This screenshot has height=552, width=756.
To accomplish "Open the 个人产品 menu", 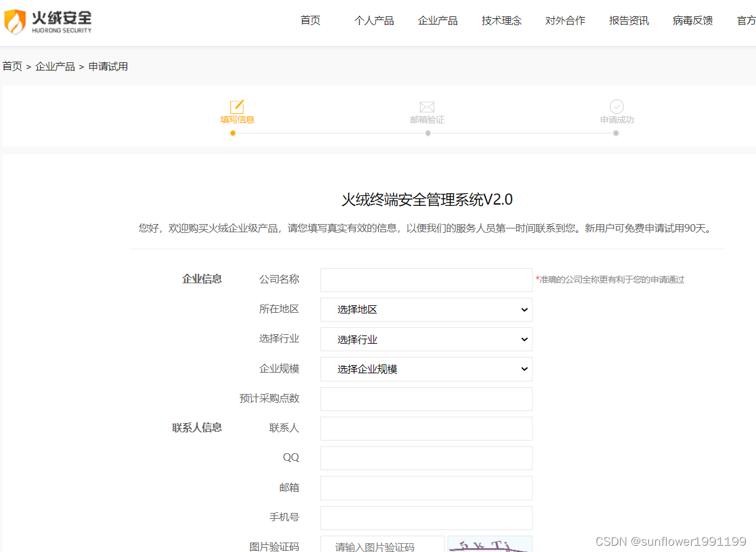I will pos(374,21).
